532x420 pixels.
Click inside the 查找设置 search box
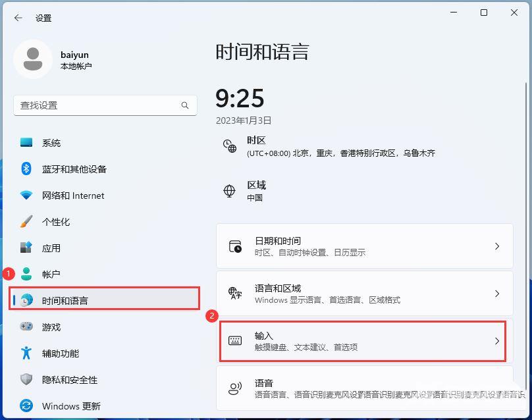92,105
